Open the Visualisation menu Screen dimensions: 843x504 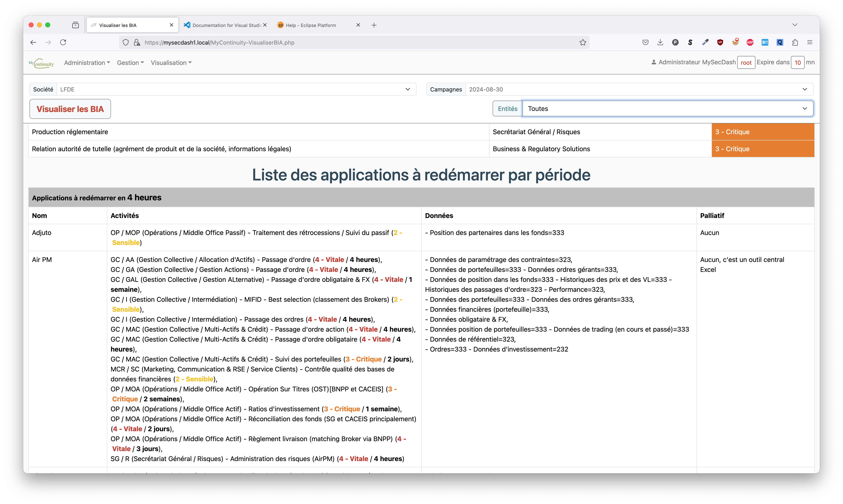coord(171,62)
